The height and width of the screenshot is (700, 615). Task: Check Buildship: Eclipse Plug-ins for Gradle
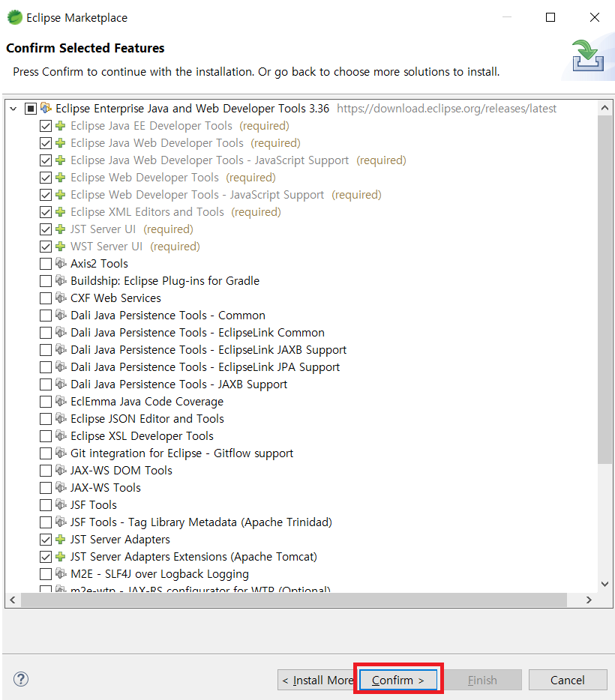[46, 281]
